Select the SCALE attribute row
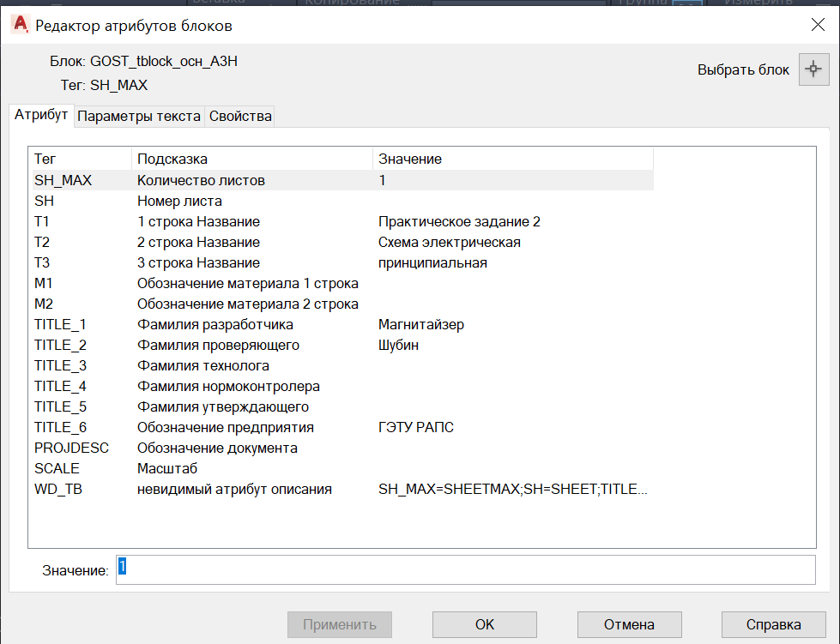 point(343,468)
